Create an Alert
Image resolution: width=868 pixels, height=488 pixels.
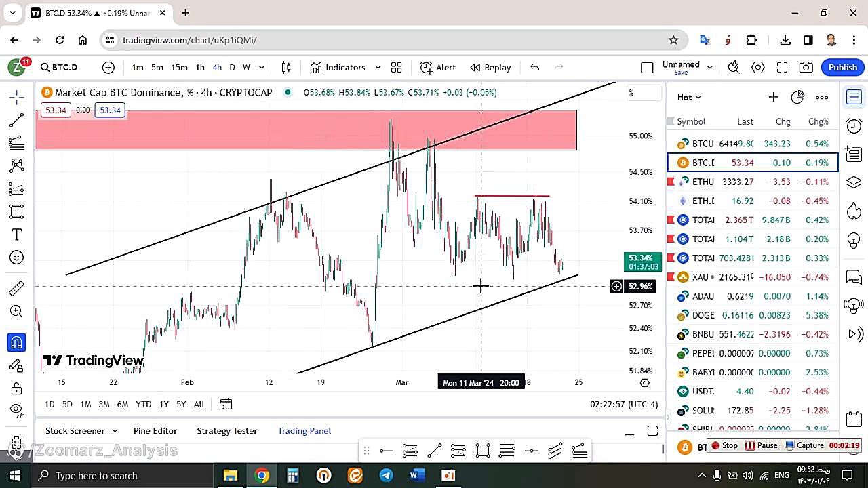[437, 67]
